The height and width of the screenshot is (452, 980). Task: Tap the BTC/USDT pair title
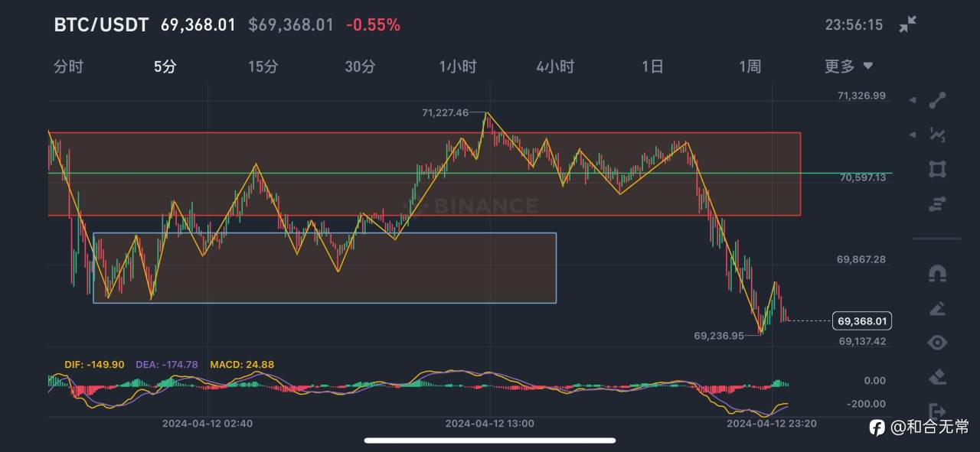[x=101, y=24]
